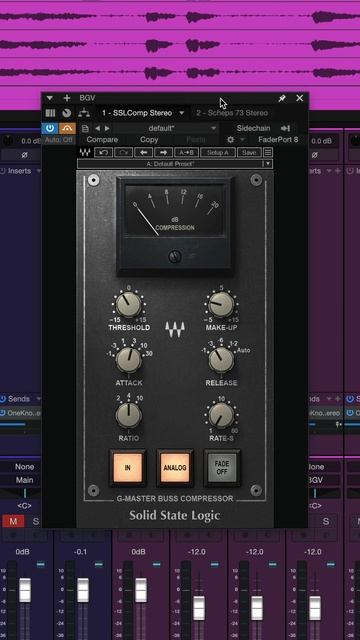Screen dimensions: 360x640
Task: Toggle the blue plugin power button
Action: point(50,128)
